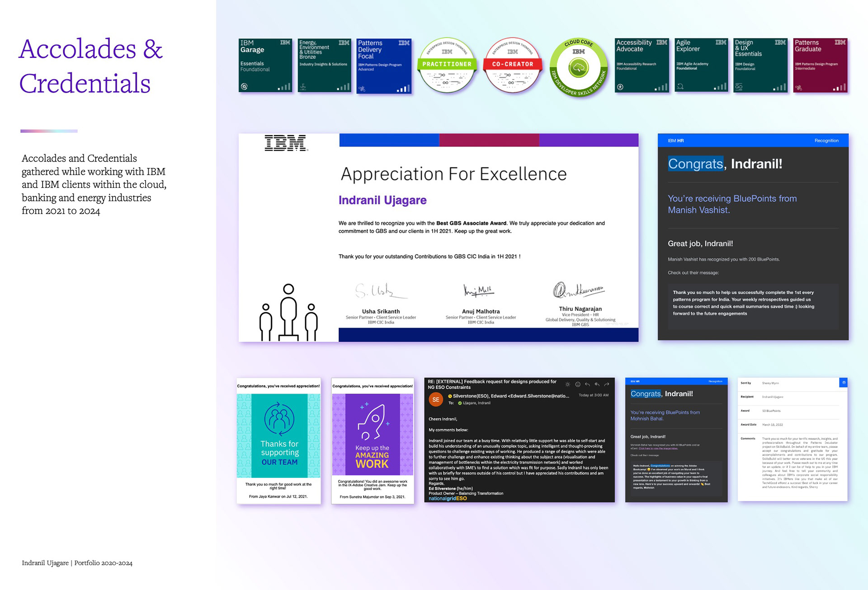Click the Today at 3:00 AM timestamp
868x590 pixels.
click(594, 395)
